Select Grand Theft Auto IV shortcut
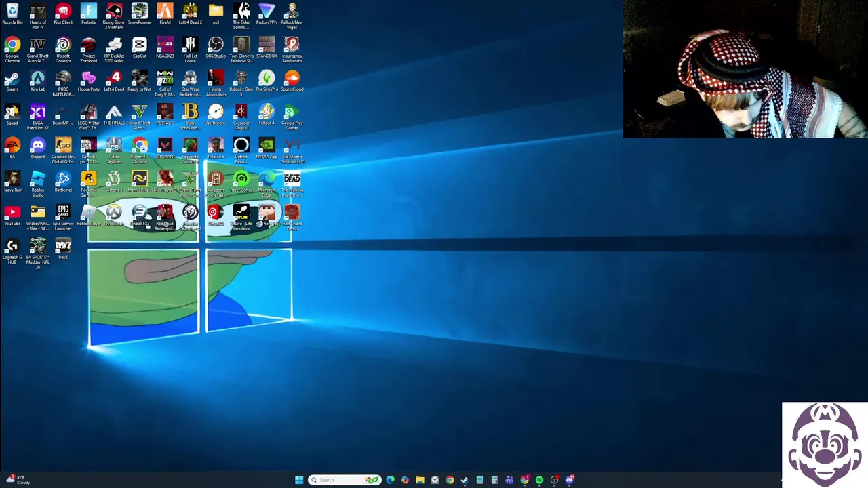The width and height of the screenshot is (868, 488). tap(38, 50)
